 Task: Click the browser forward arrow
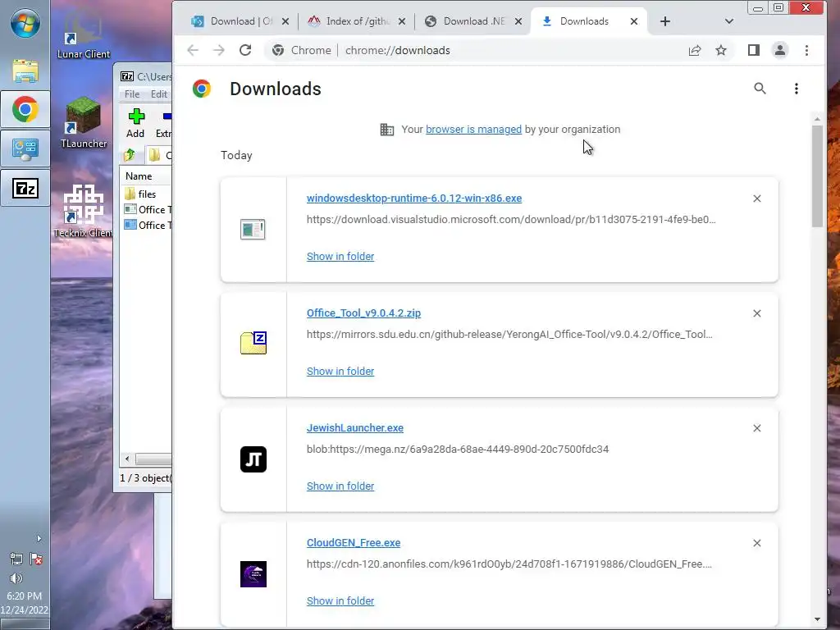click(218, 50)
